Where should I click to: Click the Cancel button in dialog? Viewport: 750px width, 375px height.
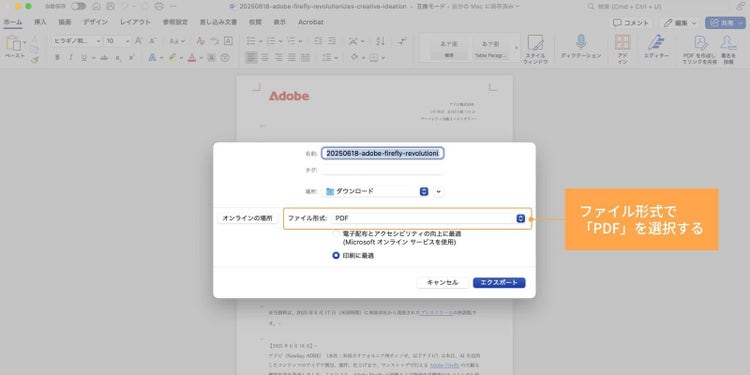point(442,283)
